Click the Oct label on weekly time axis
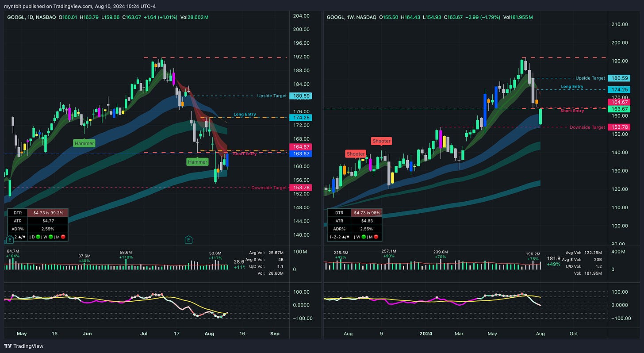The image size is (644, 353). click(573, 334)
